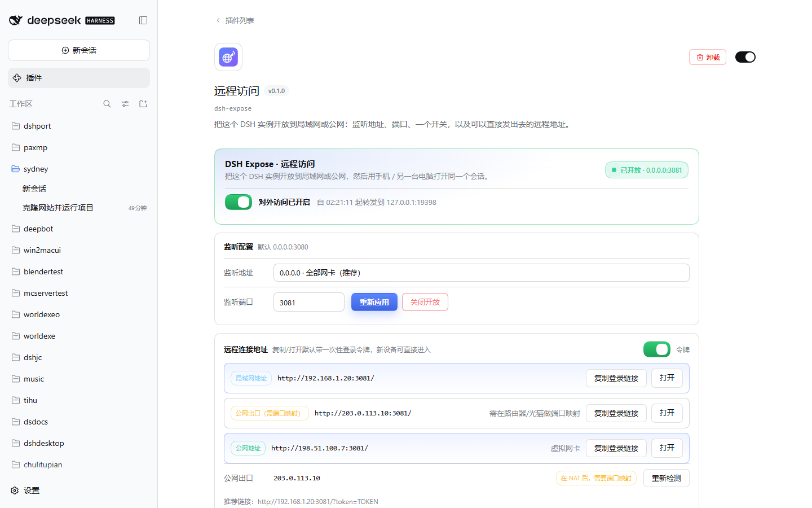Screen dimensions: 812x508
Task: Copy login link for 198.51.100.7
Action: (616, 448)
